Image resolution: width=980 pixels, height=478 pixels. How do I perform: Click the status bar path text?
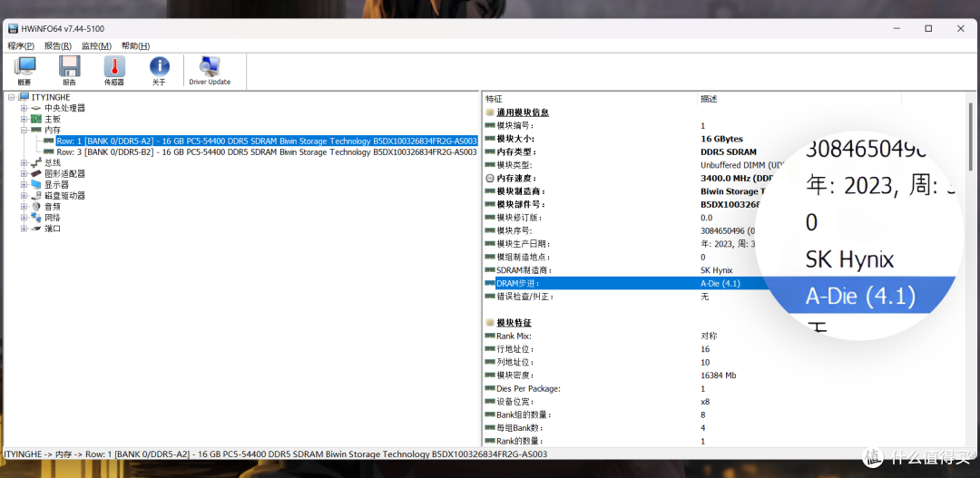pos(276,454)
